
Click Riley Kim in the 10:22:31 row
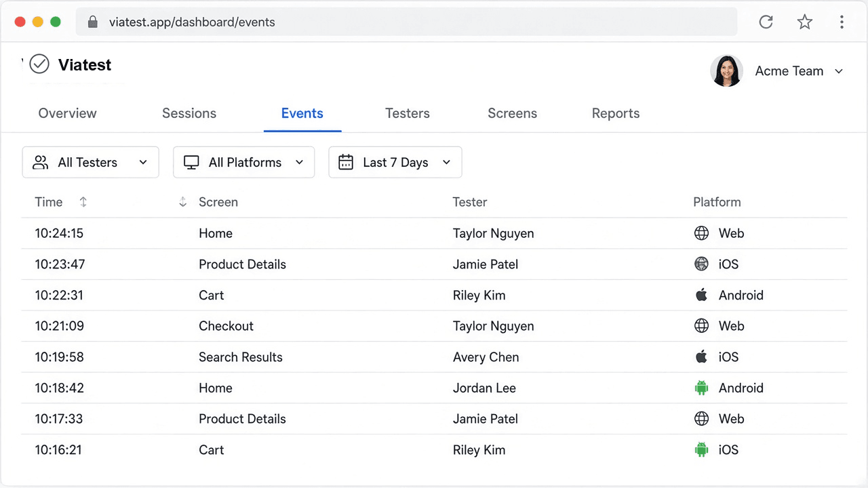coord(479,295)
